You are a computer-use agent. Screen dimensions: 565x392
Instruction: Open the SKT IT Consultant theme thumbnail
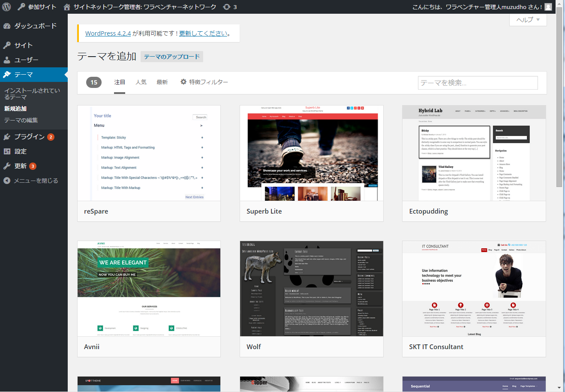[474, 289]
